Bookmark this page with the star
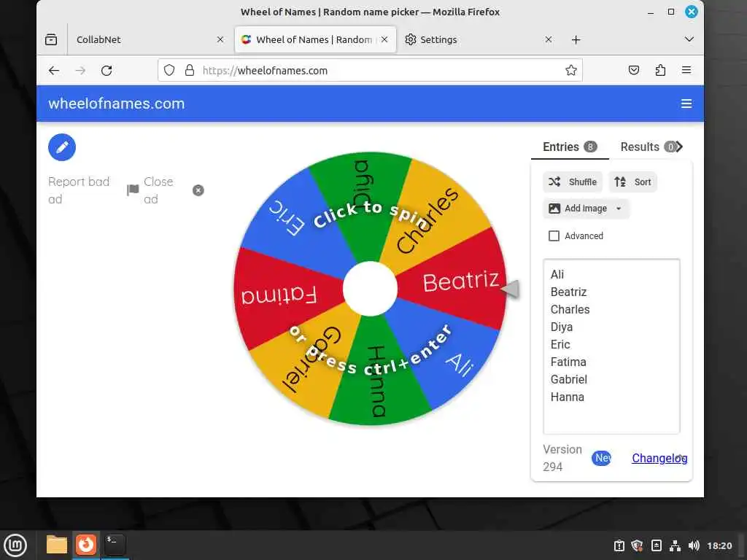 coord(570,71)
